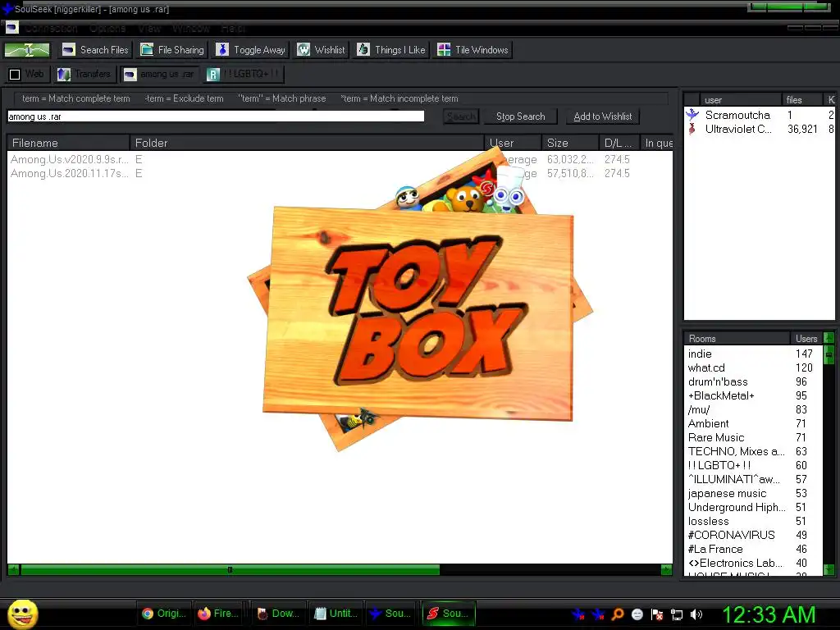
Task: Switch to the '!! LGBTQ+ !!' room tab
Action: tap(244, 74)
